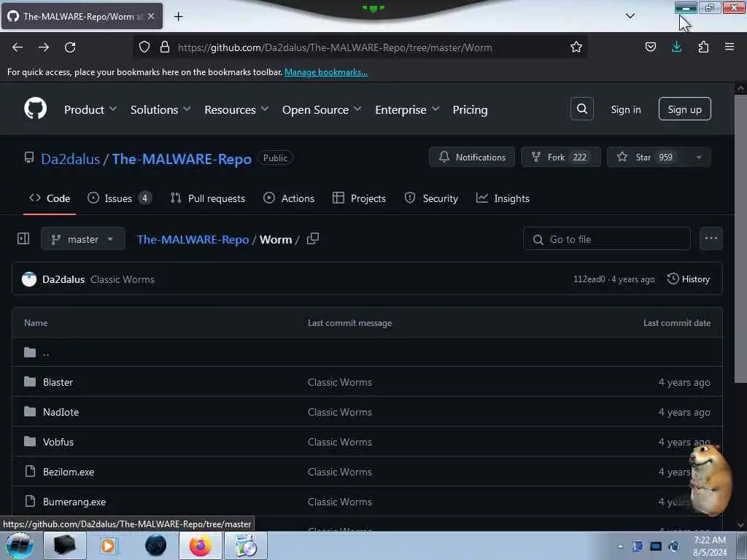Open a new browser tab with plus
Screen dimensions: 747x560
coord(178,16)
